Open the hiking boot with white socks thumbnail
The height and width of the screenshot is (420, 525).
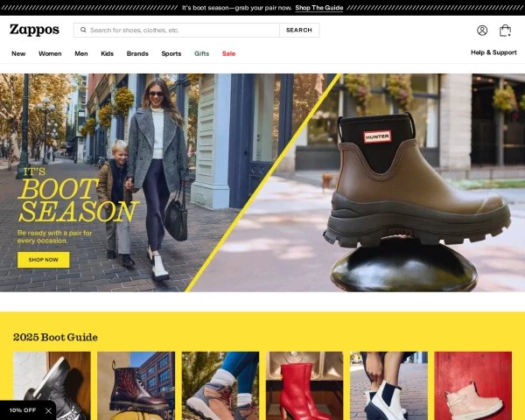click(220, 386)
